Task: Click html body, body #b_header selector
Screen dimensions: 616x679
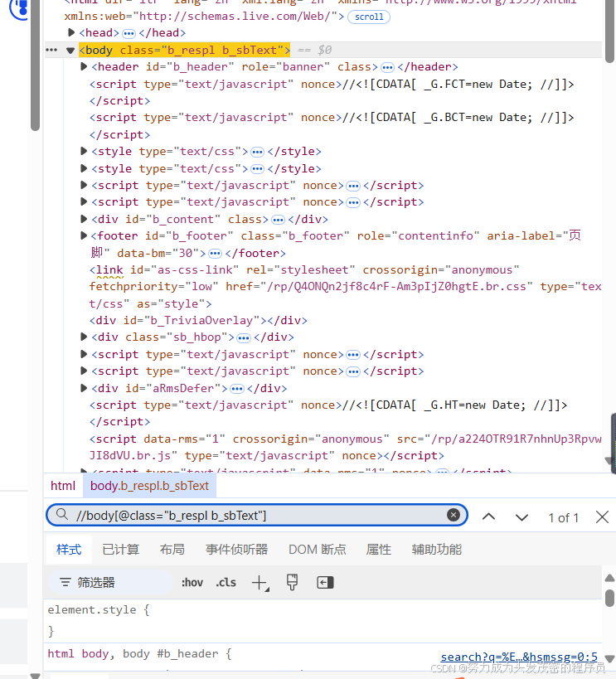Action: coord(139,653)
